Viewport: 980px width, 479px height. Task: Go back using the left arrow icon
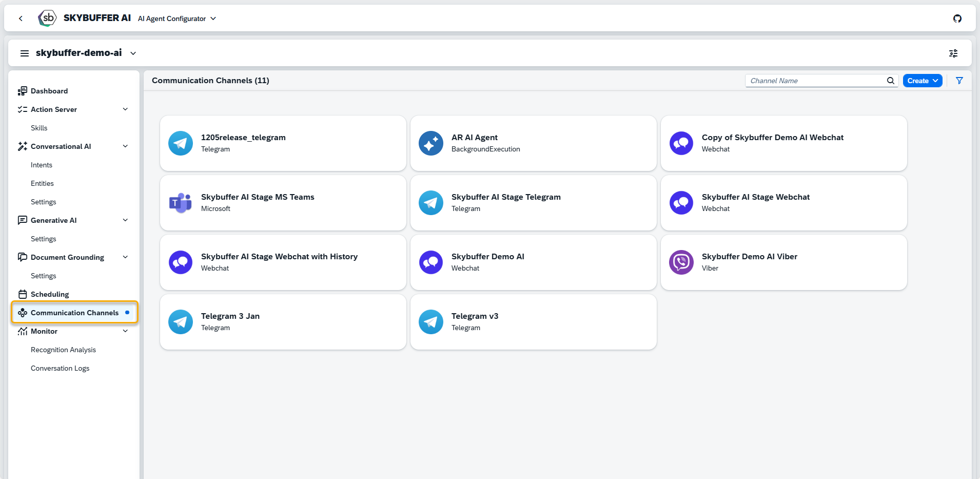[x=21, y=18]
